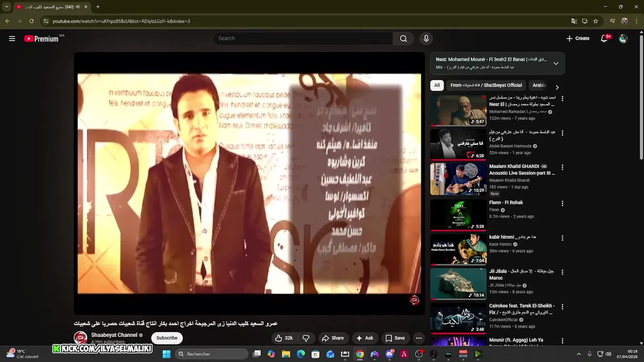The image size is (644, 362).
Task: Expand the Mix playlist panel chevron
Action: pos(556,63)
